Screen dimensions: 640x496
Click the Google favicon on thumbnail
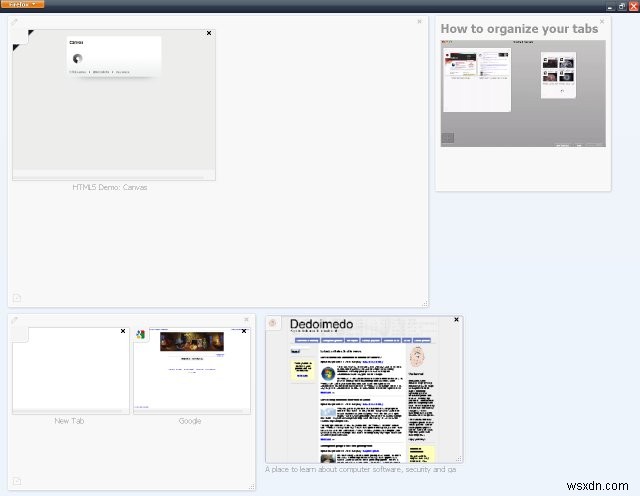[x=140, y=335]
